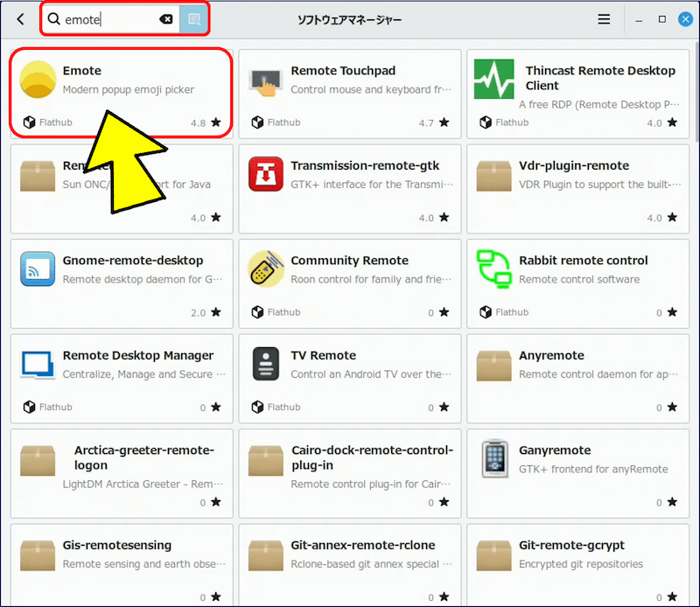
Task: Open the Remote Desktop Manager icon
Action: [x=38, y=364]
